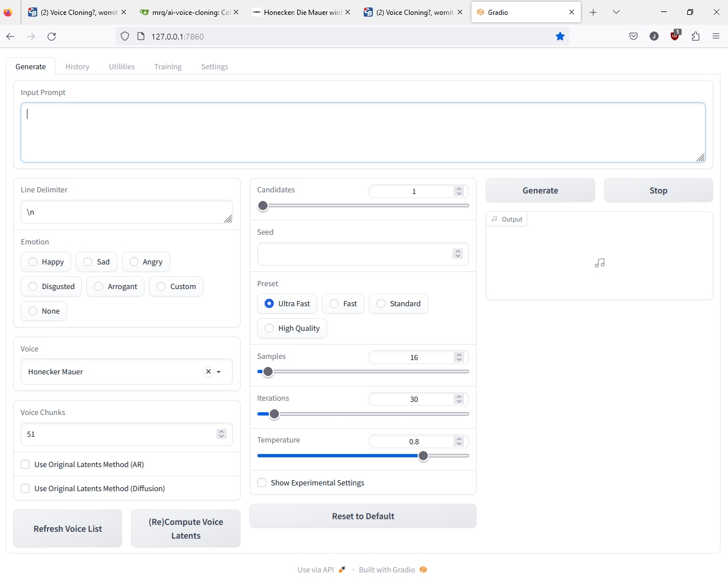The width and height of the screenshot is (728, 577).
Task: Select the Arrogant emotion
Action: (x=115, y=286)
